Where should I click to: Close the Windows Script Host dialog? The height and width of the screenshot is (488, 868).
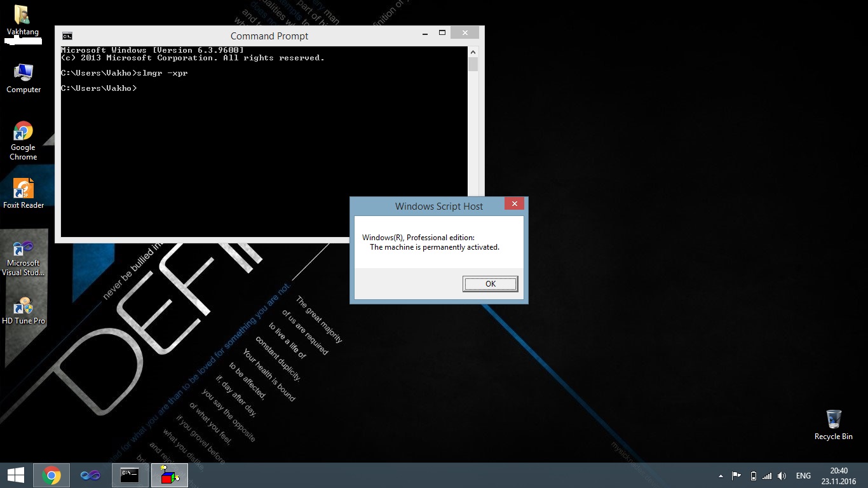(514, 203)
